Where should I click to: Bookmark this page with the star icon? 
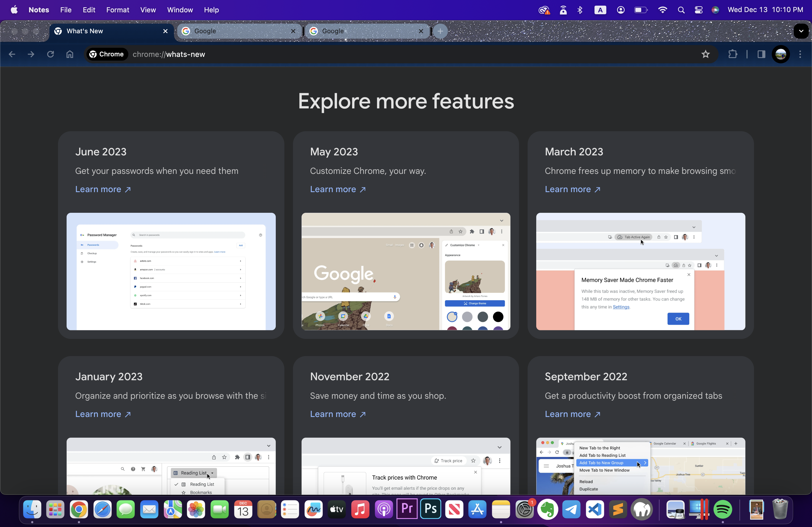[705, 54]
